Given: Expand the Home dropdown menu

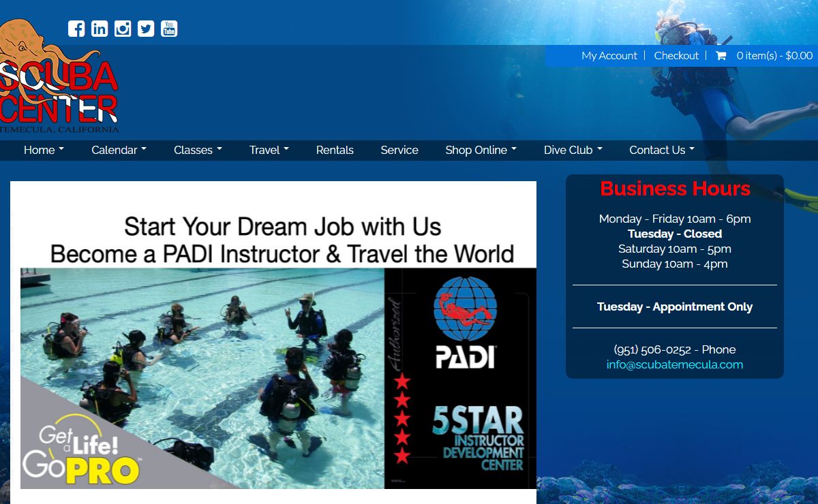Looking at the screenshot, I should (x=44, y=150).
